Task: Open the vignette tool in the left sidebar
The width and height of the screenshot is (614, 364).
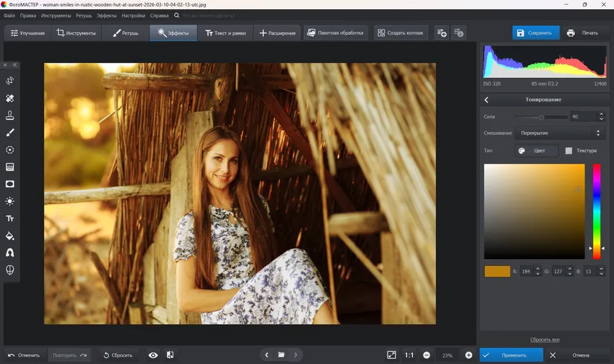Action: [10, 184]
